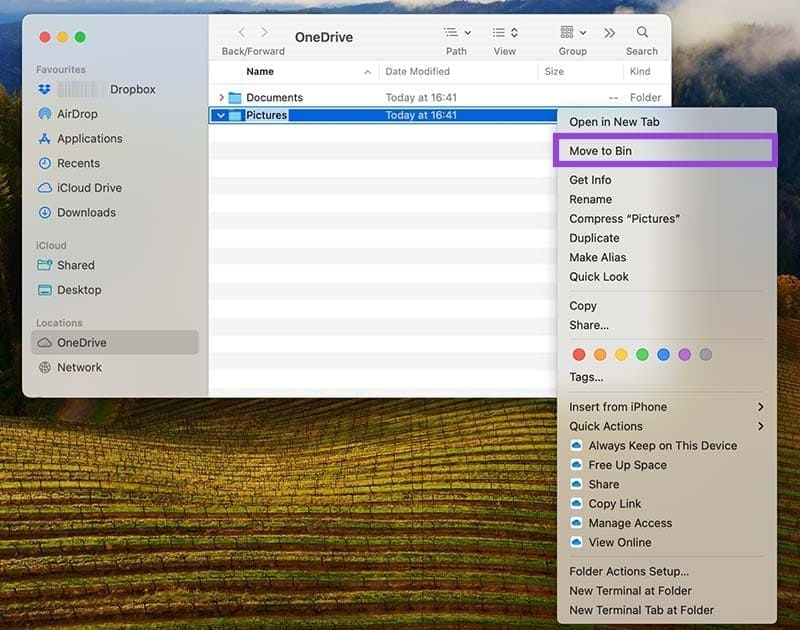Sort by Size column header
Viewport: 800px width, 630px height.
(x=554, y=71)
